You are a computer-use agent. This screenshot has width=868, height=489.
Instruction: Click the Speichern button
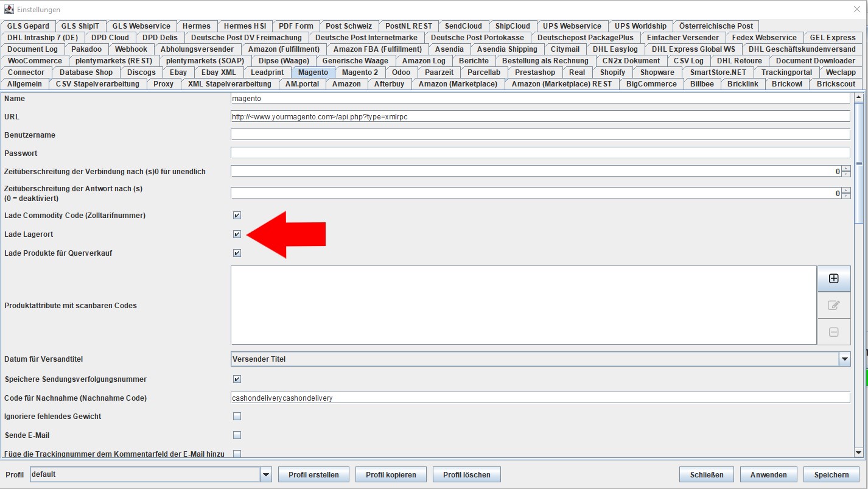(x=831, y=474)
